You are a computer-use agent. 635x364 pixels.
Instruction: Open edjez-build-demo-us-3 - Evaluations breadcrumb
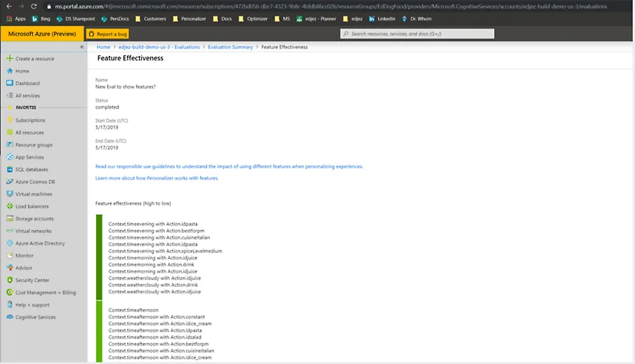pyautogui.click(x=159, y=47)
